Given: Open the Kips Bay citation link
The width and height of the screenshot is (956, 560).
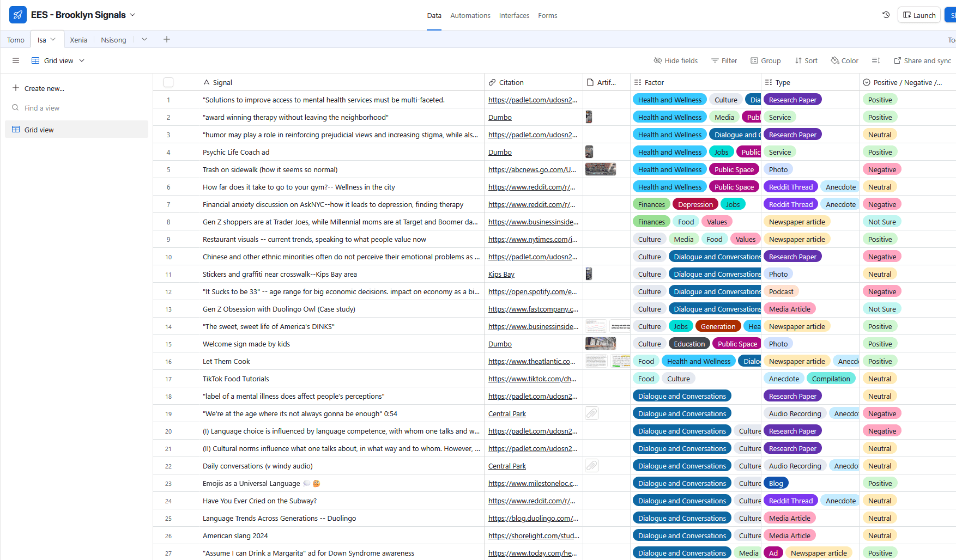Looking at the screenshot, I should [501, 274].
